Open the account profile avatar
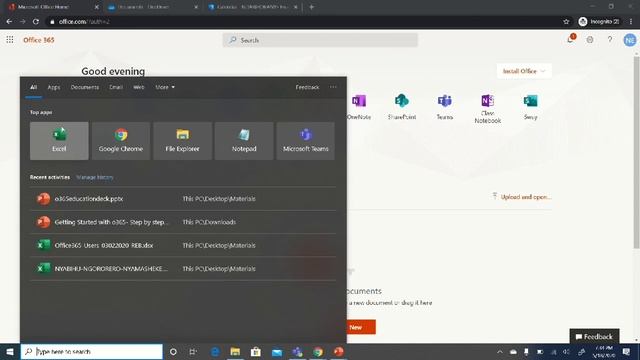Image resolution: width=640 pixels, height=360 pixels. pyautogui.click(x=630, y=40)
